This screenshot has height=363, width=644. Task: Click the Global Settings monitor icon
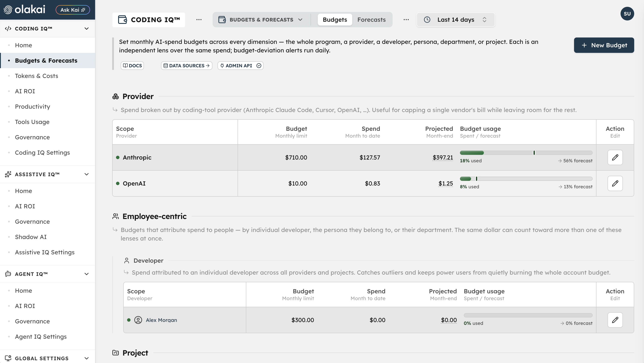(x=8, y=358)
